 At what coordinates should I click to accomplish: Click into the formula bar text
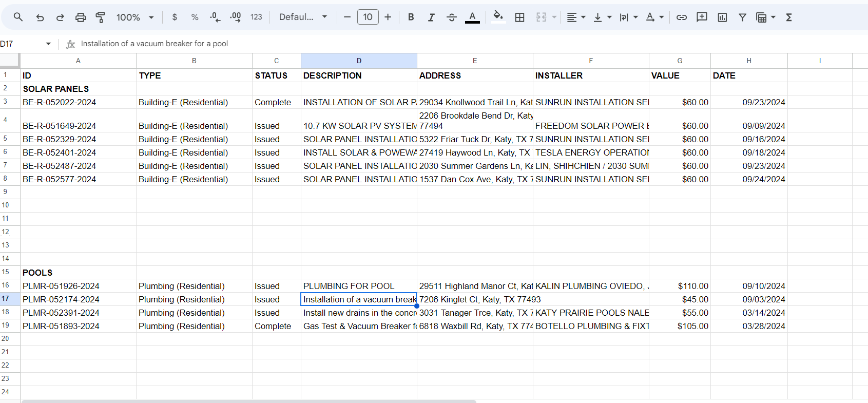point(155,44)
